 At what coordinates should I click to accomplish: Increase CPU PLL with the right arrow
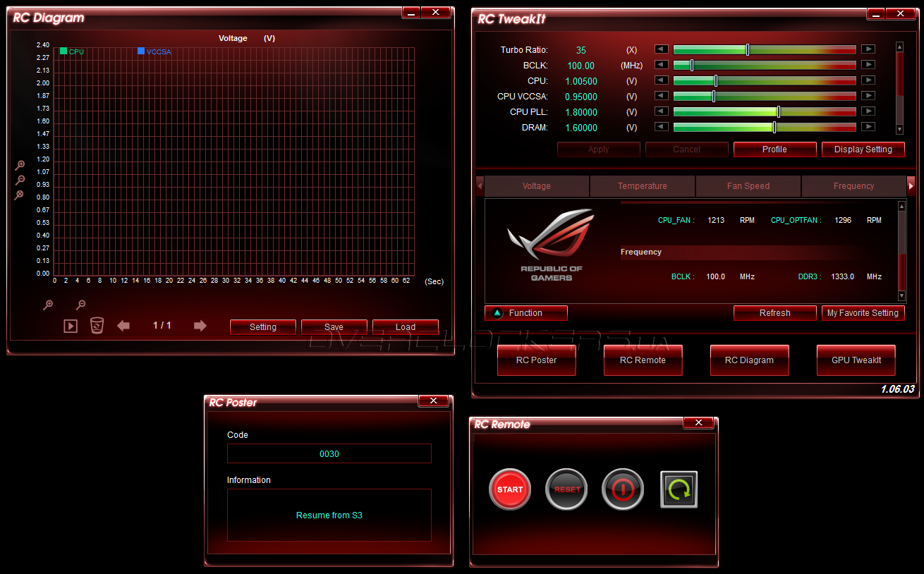868,111
